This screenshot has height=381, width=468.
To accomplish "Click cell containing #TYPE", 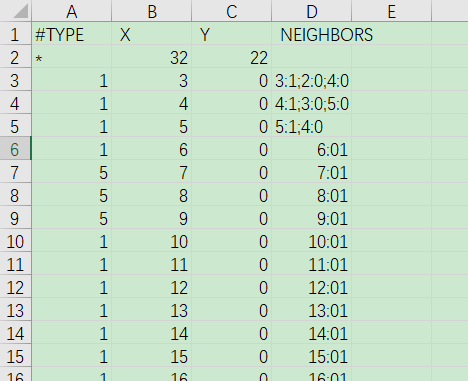I will [x=71, y=34].
